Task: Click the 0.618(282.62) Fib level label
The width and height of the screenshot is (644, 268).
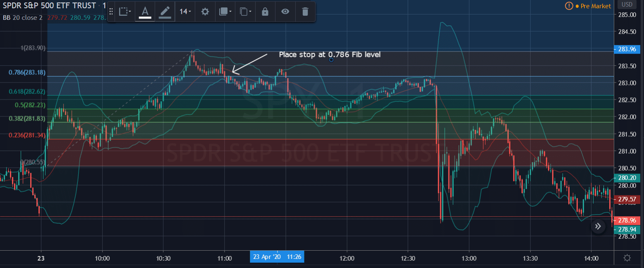Action: point(27,92)
